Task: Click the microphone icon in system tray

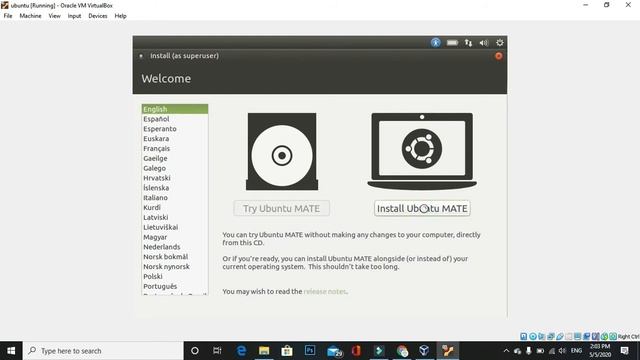Action: click(x=529, y=351)
